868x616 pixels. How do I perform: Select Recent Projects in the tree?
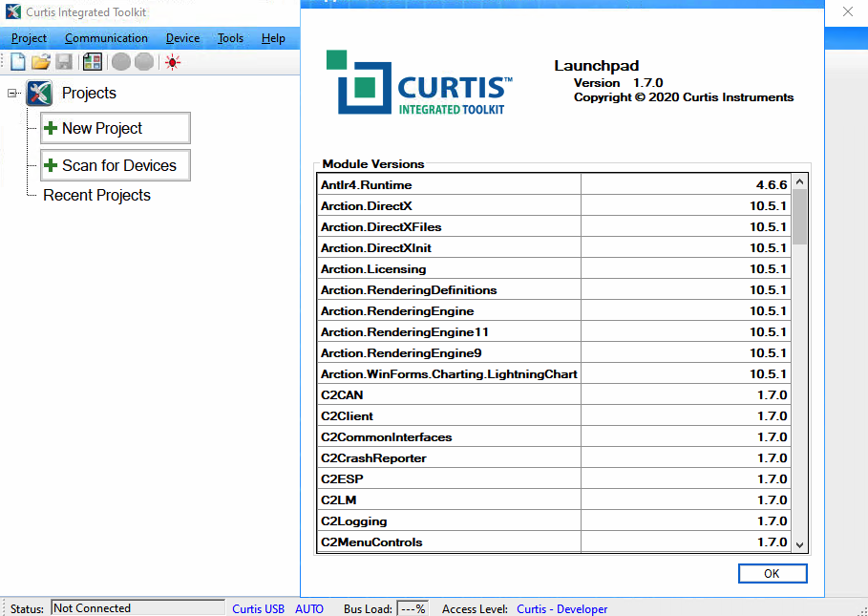tap(96, 195)
